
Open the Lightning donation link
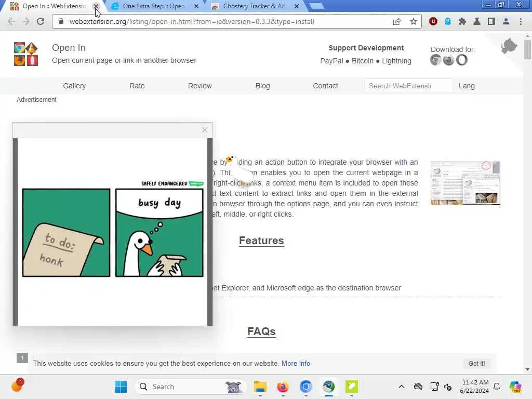pyautogui.click(x=396, y=61)
